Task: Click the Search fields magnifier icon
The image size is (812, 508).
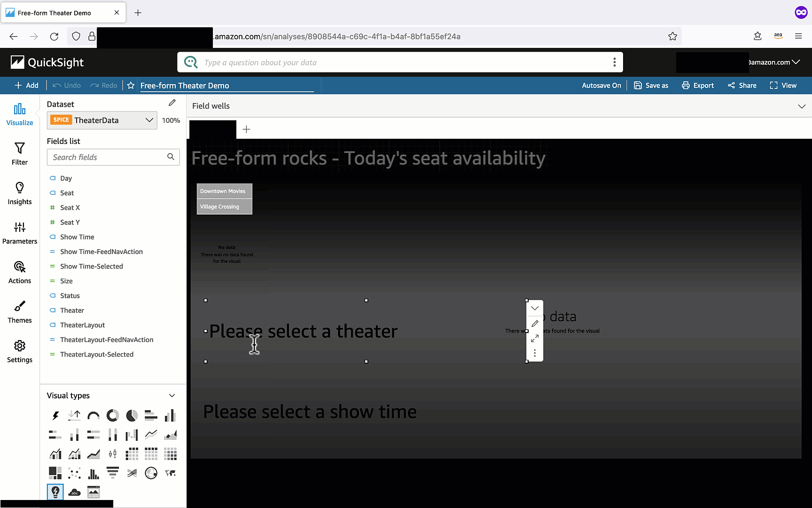Action: [x=171, y=157]
